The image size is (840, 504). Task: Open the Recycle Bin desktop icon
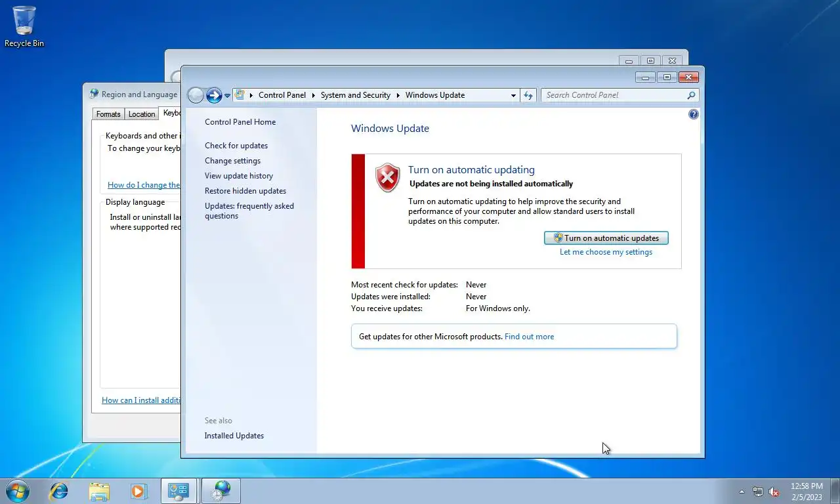click(x=24, y=27)
